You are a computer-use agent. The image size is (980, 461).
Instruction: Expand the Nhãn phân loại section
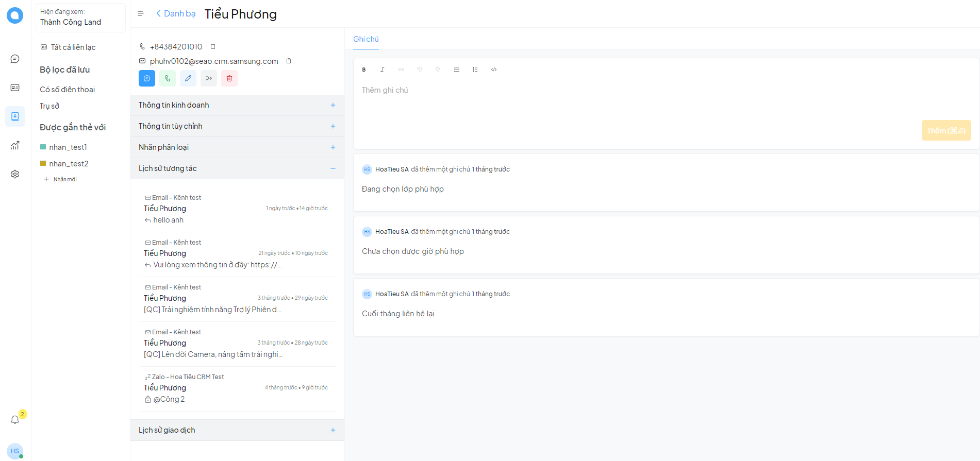pos(333,147)
